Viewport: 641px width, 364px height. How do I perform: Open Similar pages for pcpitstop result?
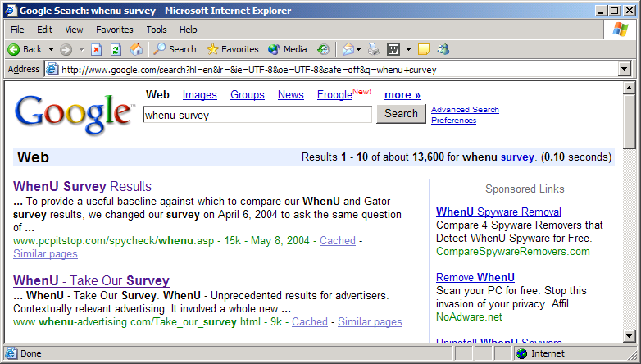coord(45,253)
